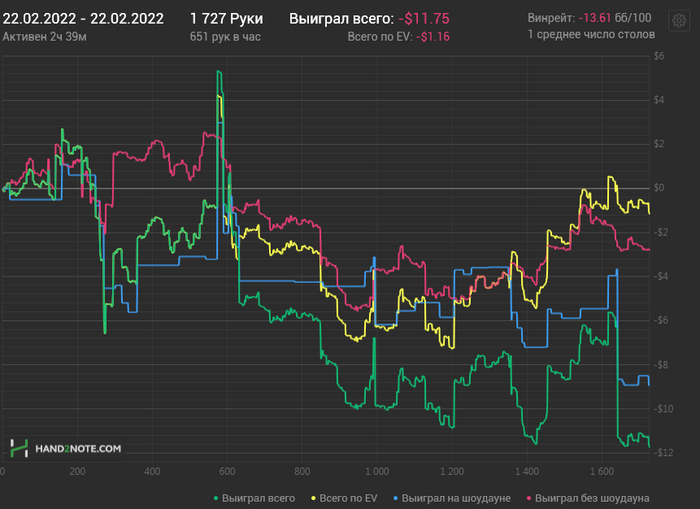The height and width of the screenshot is (509, 700).
Task: Click the green dot next to "Выиграл всего"
Action: (216, 497)
